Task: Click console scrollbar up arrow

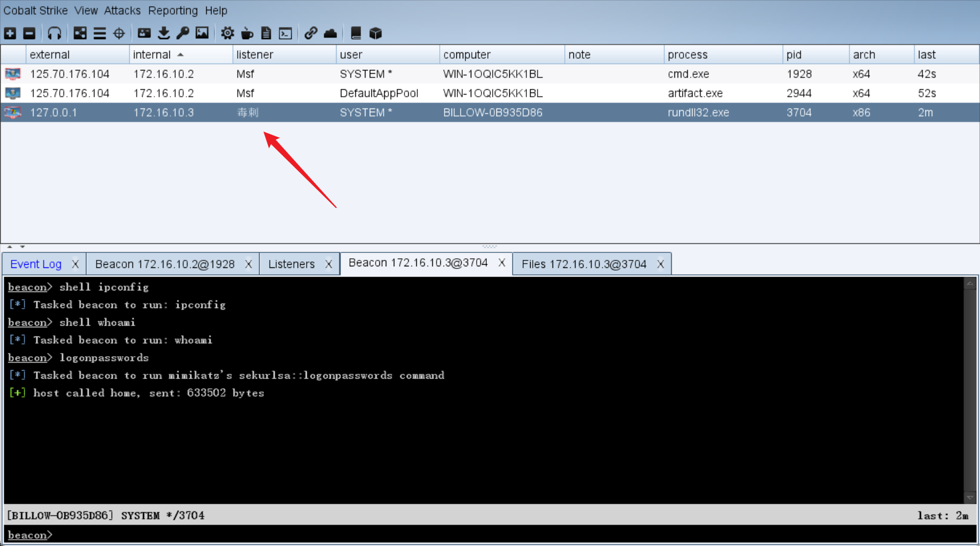Action: [x=970, y=283]
